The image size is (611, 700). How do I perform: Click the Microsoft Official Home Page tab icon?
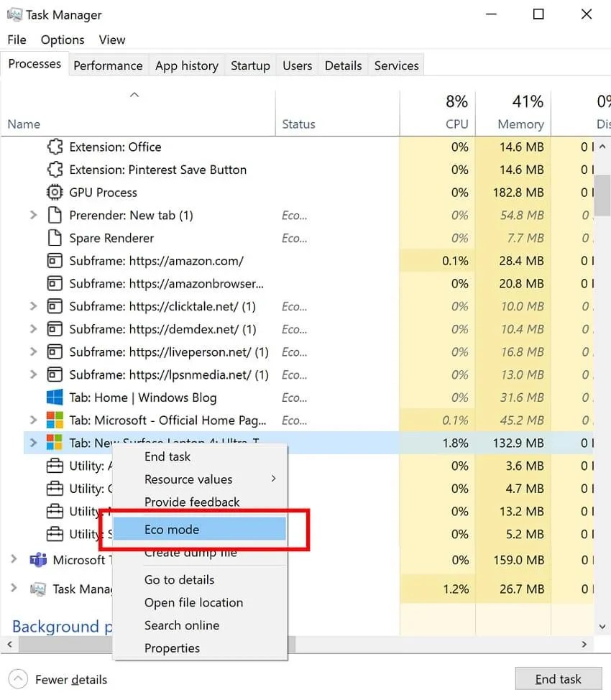tap(53, 420)
